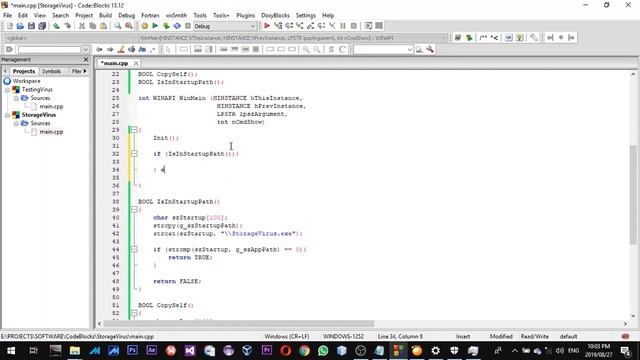
Task: Click the DoxyBlocks block comment icon
Action: pyautogui.click(x=483, y=38)
